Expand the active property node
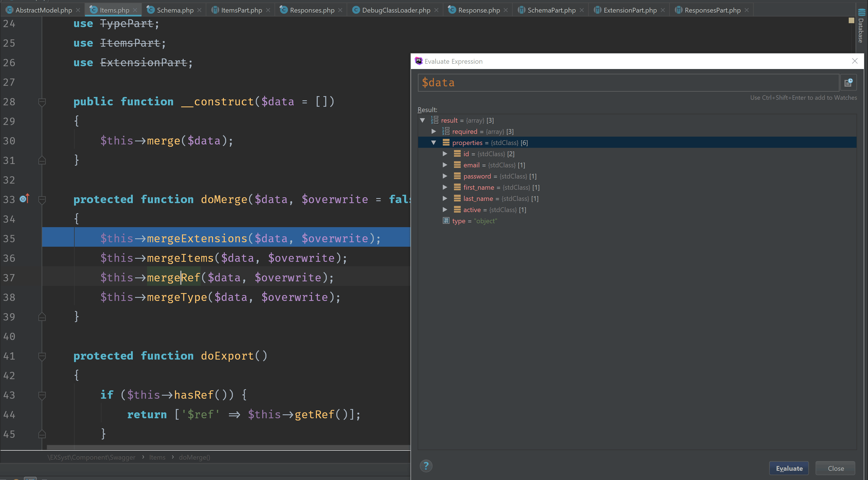 point(445,210)
